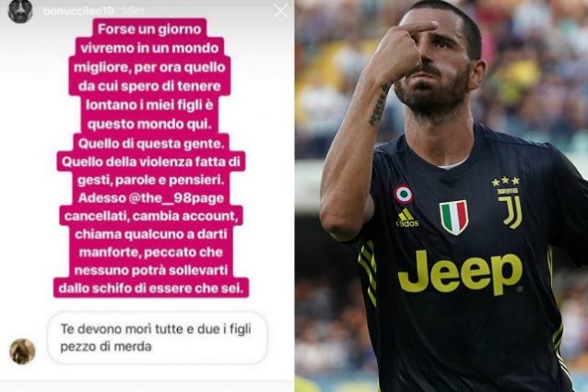Image resolution: width=588 pixels, height=392 pixels.
Task: Click the forearm tattoo in the photo
Action: pyautogui.click(x=378, y=104)
